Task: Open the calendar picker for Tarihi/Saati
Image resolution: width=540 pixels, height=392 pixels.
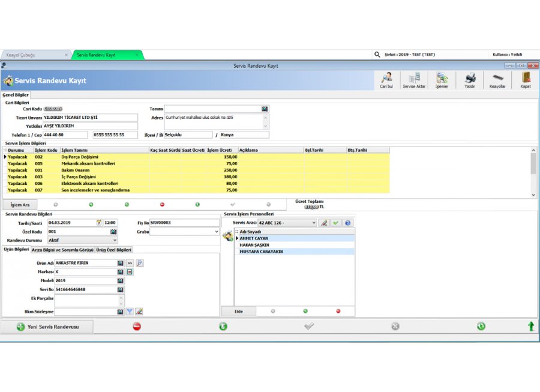Action: tap(99, 223)
